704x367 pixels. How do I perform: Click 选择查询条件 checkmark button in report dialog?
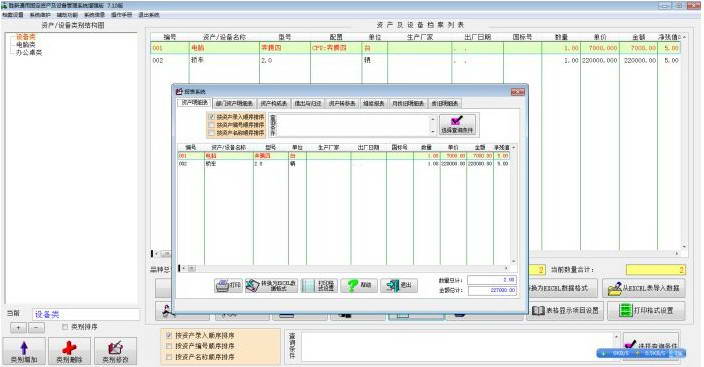click(457, 124)
